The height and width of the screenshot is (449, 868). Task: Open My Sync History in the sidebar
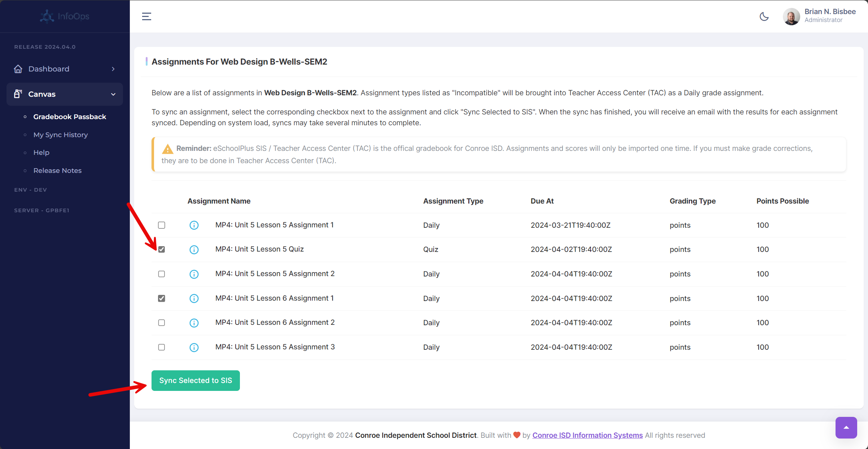point(61,135)
